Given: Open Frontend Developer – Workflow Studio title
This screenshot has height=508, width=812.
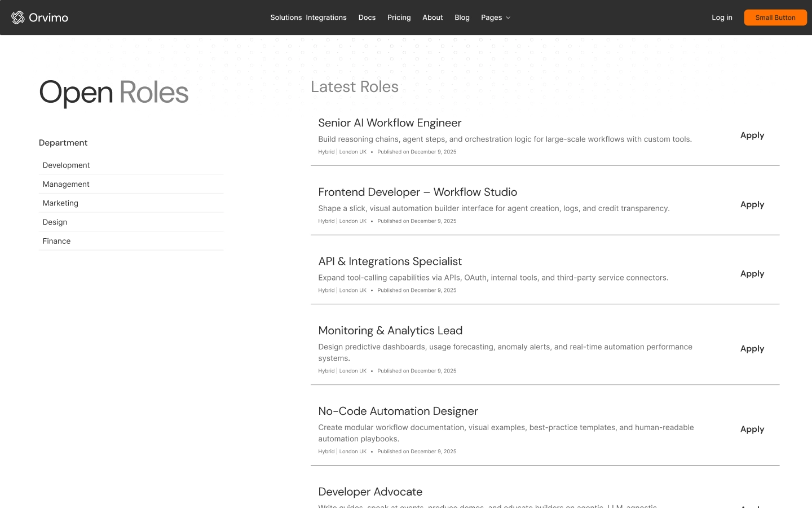Looking at the screenshot, I should tap(417, 192).
